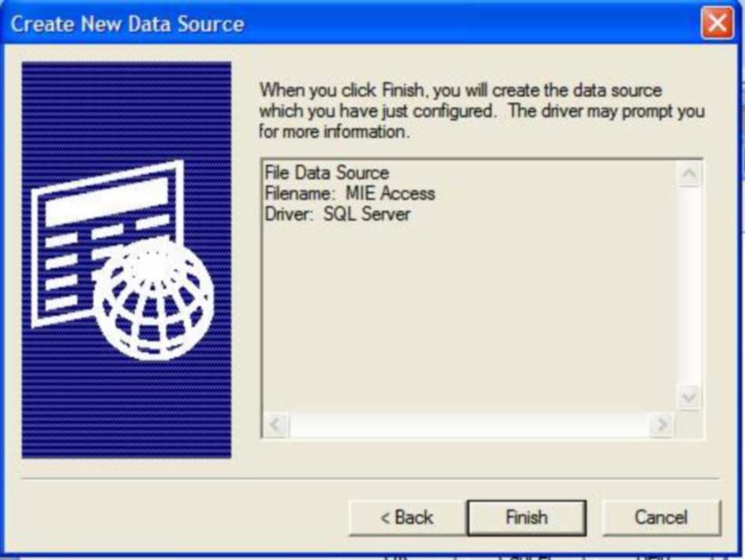The image size is (745, 560).
Task: Click the summary box scroll down arrow
Action: 689,397
